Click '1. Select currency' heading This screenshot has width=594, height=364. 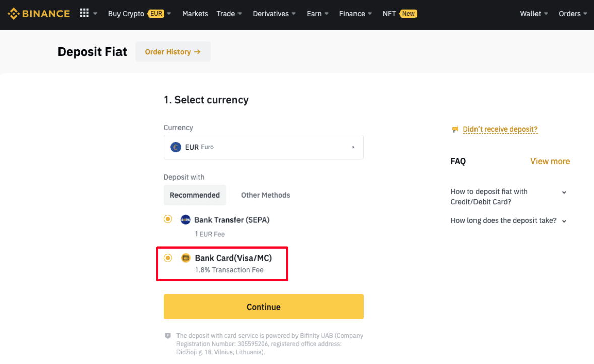tap(206, 100)
